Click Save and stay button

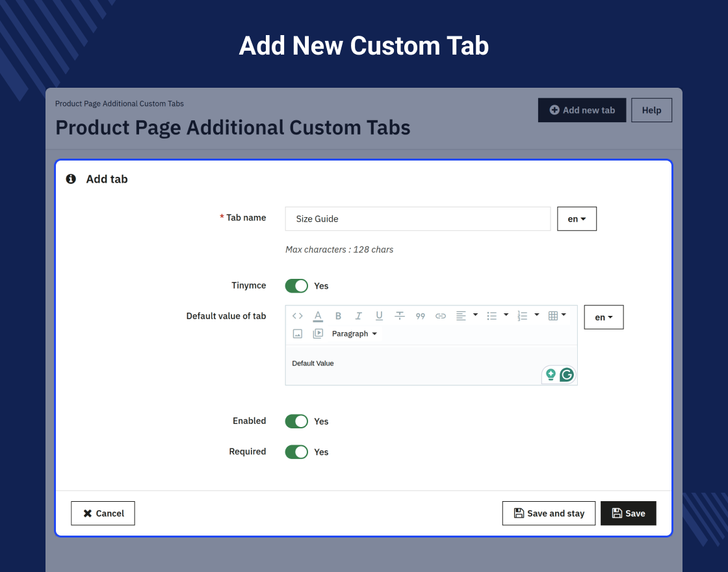click(x=549, y=513)
